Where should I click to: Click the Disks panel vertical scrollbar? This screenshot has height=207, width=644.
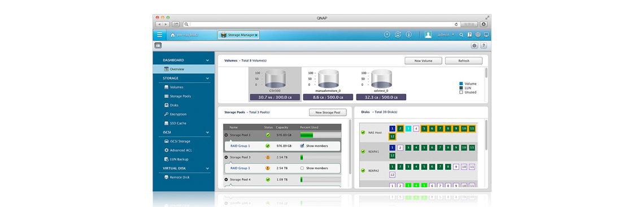coord(486,154)
